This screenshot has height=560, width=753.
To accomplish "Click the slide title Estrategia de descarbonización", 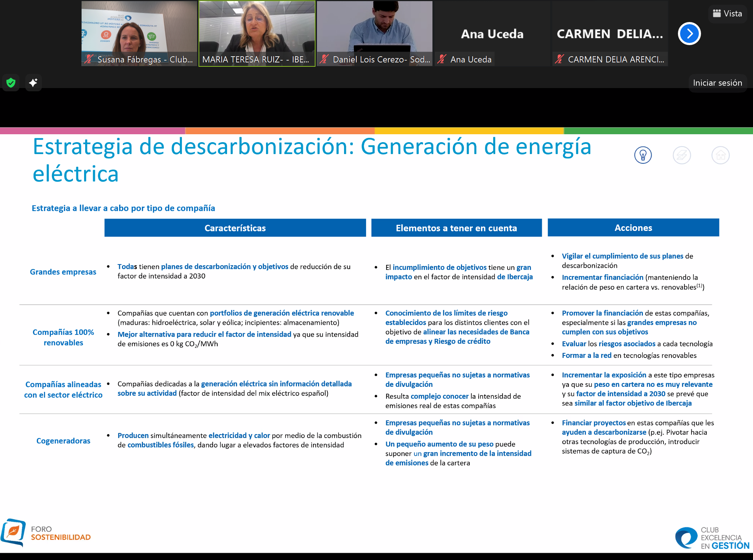I will click(312, 160).
